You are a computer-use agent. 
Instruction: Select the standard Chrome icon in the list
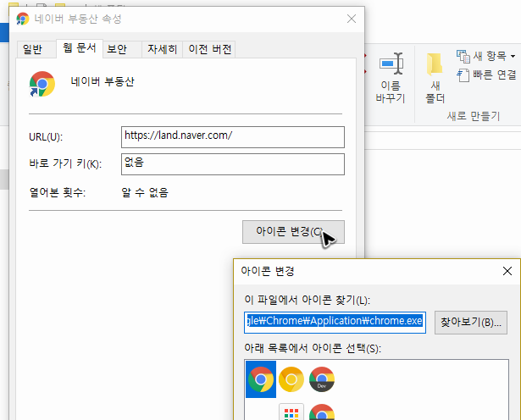point(261,379)
